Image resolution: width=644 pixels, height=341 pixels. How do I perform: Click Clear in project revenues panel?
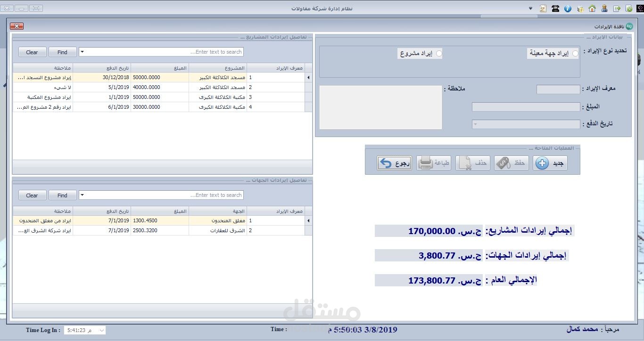click(32, 52)
